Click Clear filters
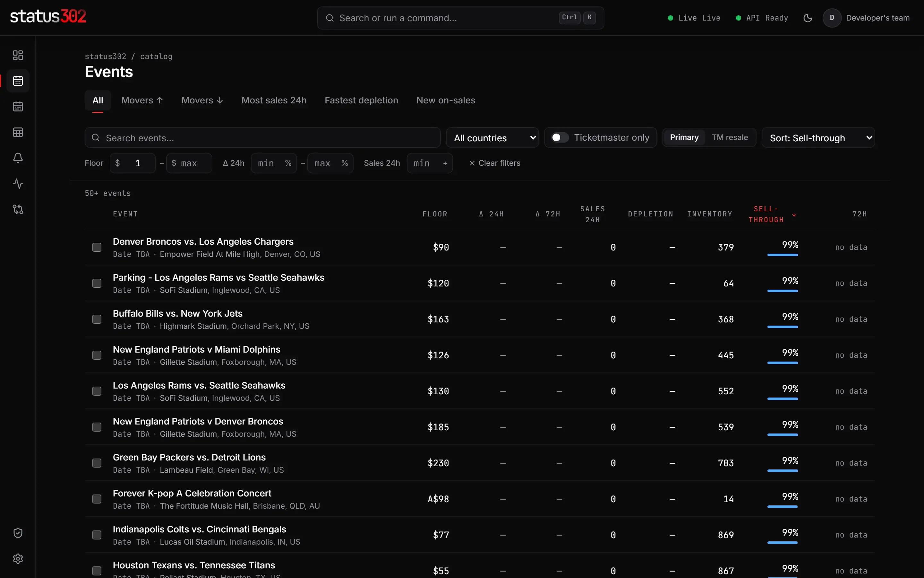Image resolution: width=924 pixels, height=578 pixels. pos(494,163)
